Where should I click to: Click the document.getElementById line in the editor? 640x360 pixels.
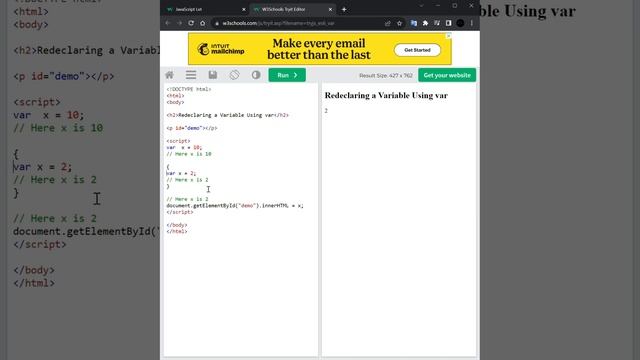(235, 206)
